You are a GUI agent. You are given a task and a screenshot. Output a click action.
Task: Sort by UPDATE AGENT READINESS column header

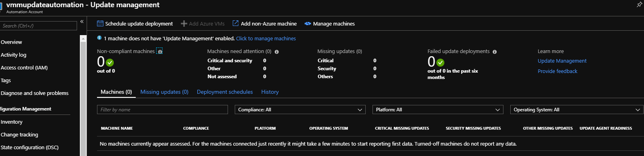pyautogui.click(x=606, y=128)
